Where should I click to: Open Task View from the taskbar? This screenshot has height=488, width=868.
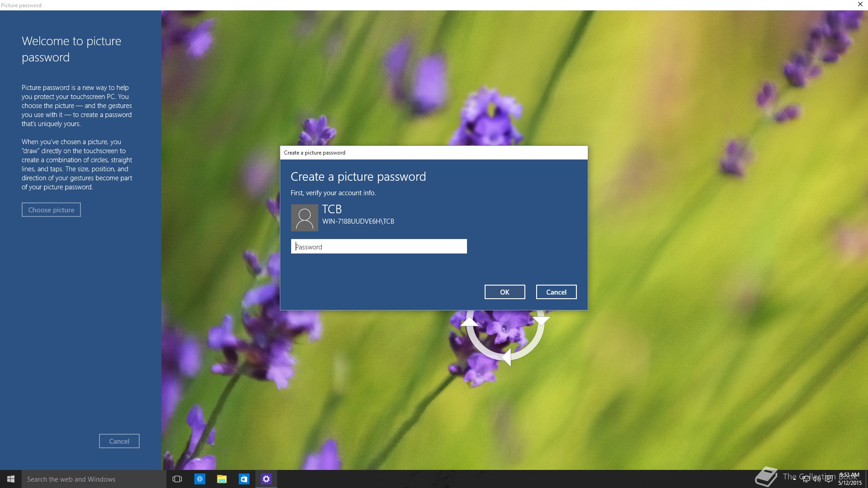point(177,479)
